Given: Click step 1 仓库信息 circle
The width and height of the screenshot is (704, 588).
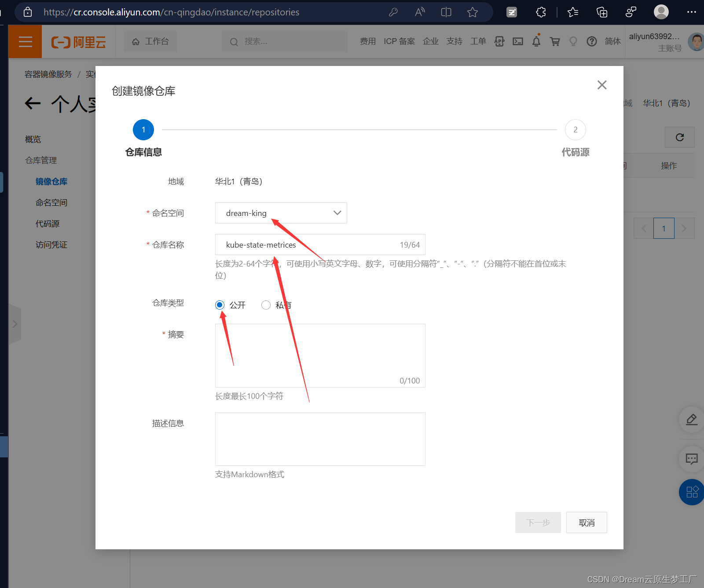Looking at the screenshot, I should 143,130.
